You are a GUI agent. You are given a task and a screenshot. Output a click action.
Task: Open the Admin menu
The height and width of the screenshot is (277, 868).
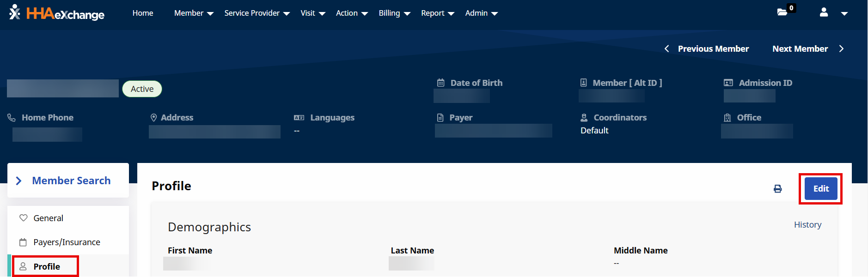coord(481,13)
